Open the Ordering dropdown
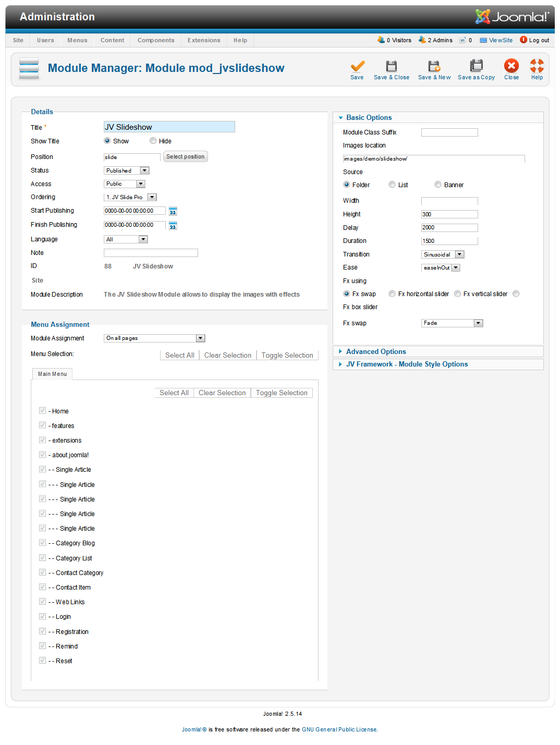Screen dimensions: 560x745 pos(130,197)
